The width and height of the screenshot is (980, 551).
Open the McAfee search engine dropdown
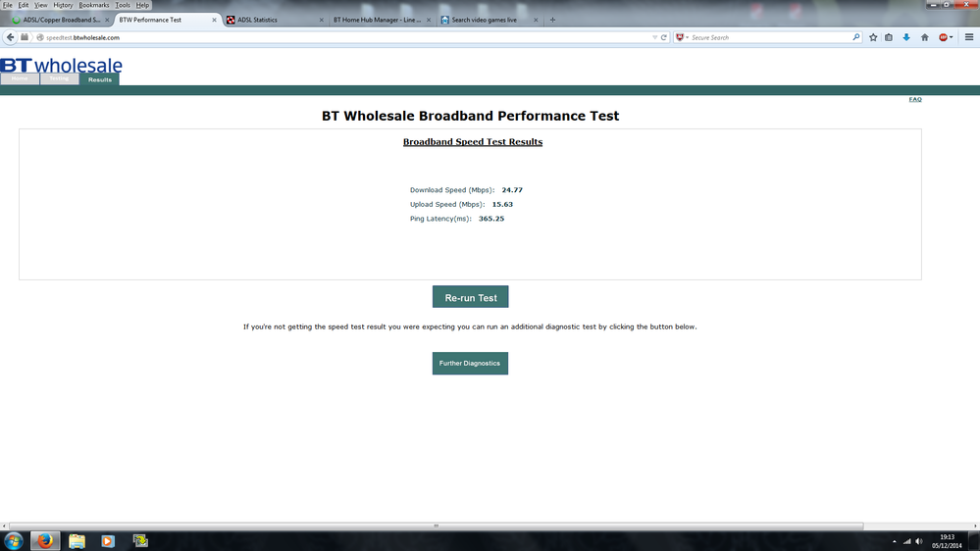point(682,37)
